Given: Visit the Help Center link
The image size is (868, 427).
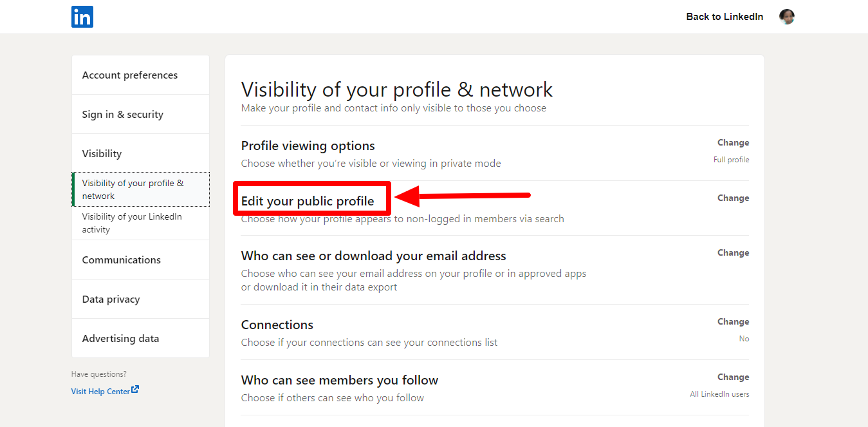Looking at the screenshot, I should [100, 391].
